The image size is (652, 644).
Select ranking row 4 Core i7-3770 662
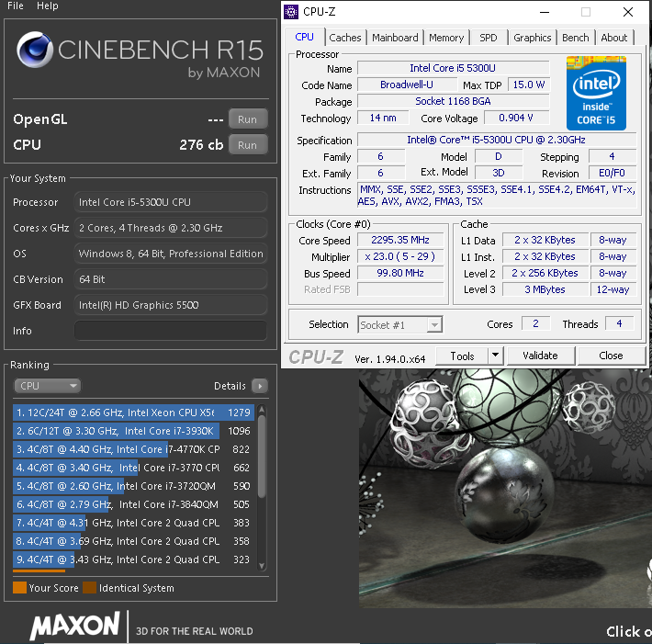tap(133, 468)
